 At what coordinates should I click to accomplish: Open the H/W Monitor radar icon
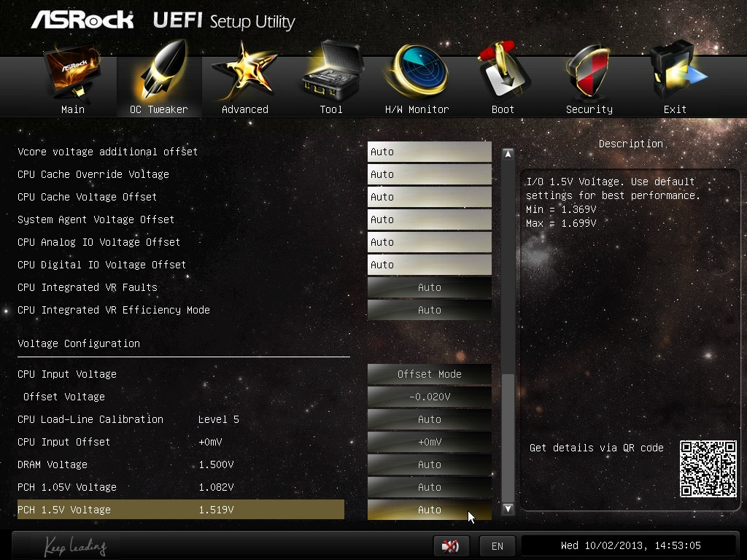[x=417, y=71]
